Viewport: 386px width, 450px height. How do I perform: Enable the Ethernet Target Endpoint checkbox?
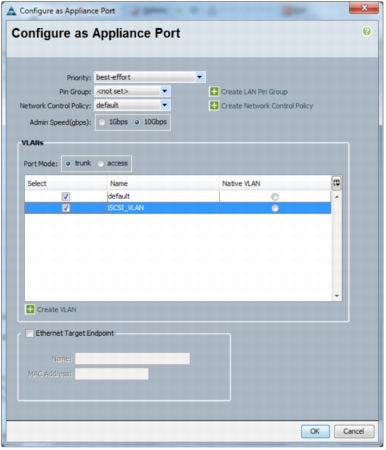tap(30, 333)
